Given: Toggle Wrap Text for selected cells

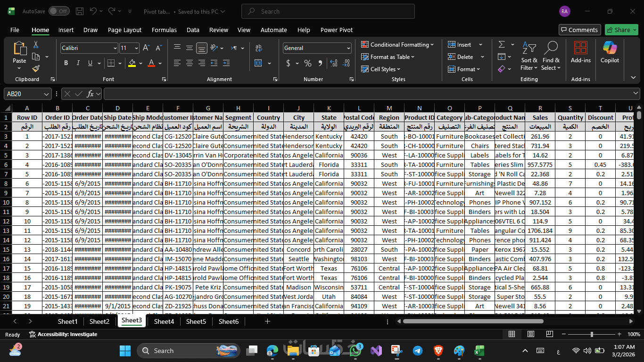Looking at the screenshot, I should tap(258, 48).
